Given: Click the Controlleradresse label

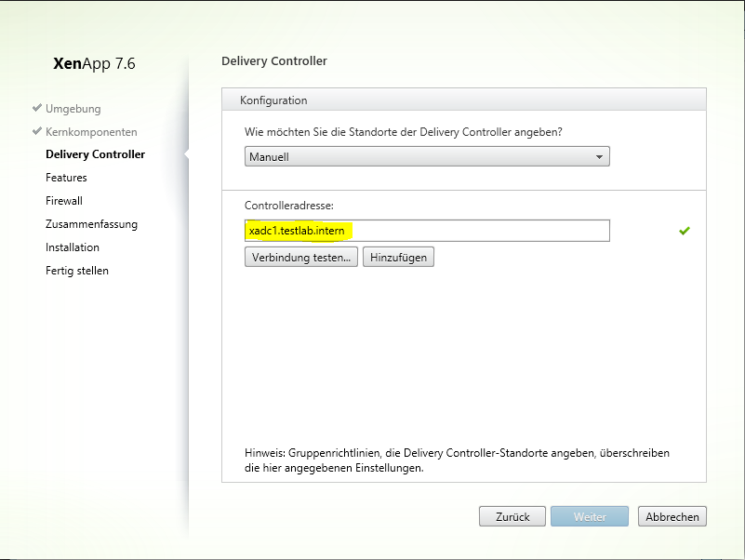Looking at the screenshot, I should (289, 206).
